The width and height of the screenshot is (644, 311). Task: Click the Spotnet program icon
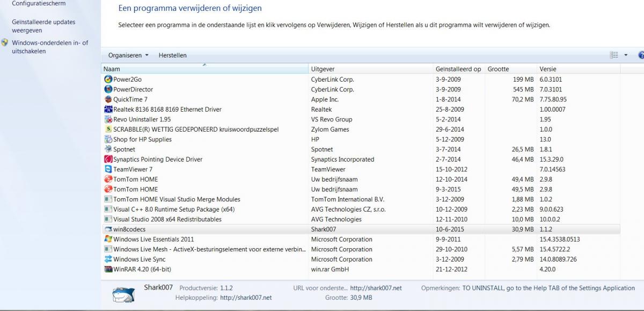click(x=108, y=149)
